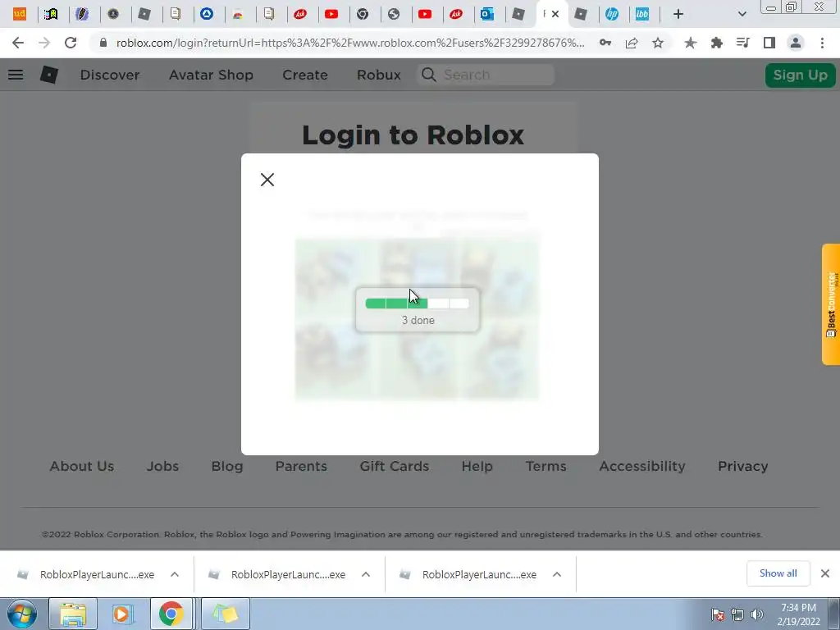Open the Robux page
Viewport: 840px width, 630px height.
click(x=379, y=75)
